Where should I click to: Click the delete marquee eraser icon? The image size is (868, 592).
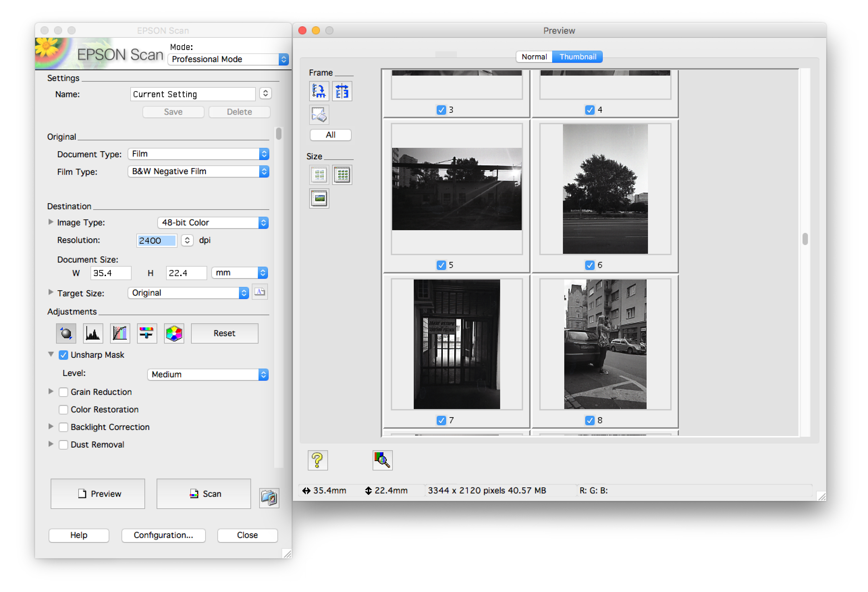(x=319, y=114)
